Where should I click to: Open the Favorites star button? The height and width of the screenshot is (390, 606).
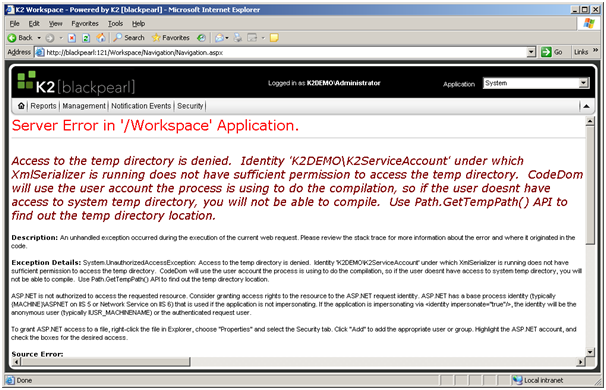170,38
